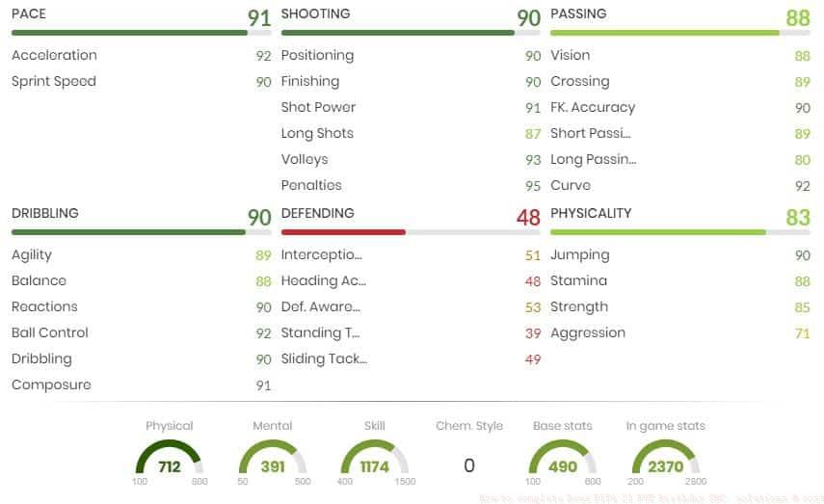This screenshot has height=504, width=824.
Task: Click the red DEFENDING progress bar
Action: click(411, 232)
